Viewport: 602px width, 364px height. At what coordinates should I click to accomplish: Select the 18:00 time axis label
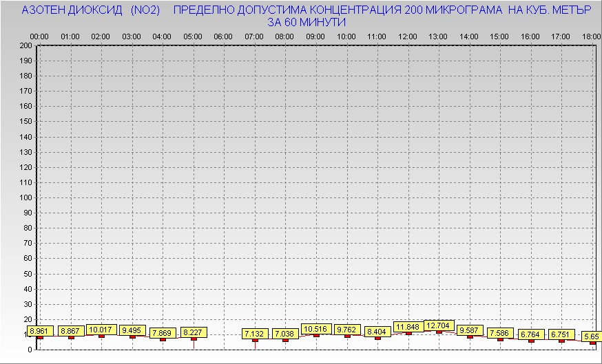point(591,36)
